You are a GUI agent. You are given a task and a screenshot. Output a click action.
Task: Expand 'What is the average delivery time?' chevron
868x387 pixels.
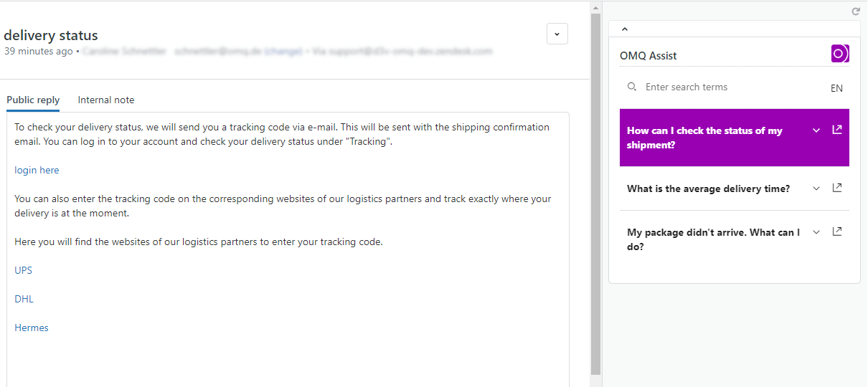816,188
